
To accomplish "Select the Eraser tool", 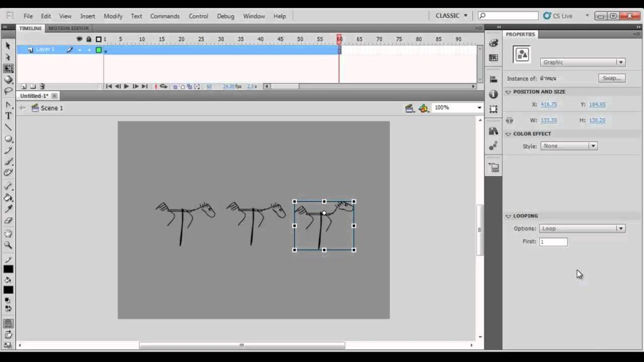I will pyautogui.click(x=8, y=221).
